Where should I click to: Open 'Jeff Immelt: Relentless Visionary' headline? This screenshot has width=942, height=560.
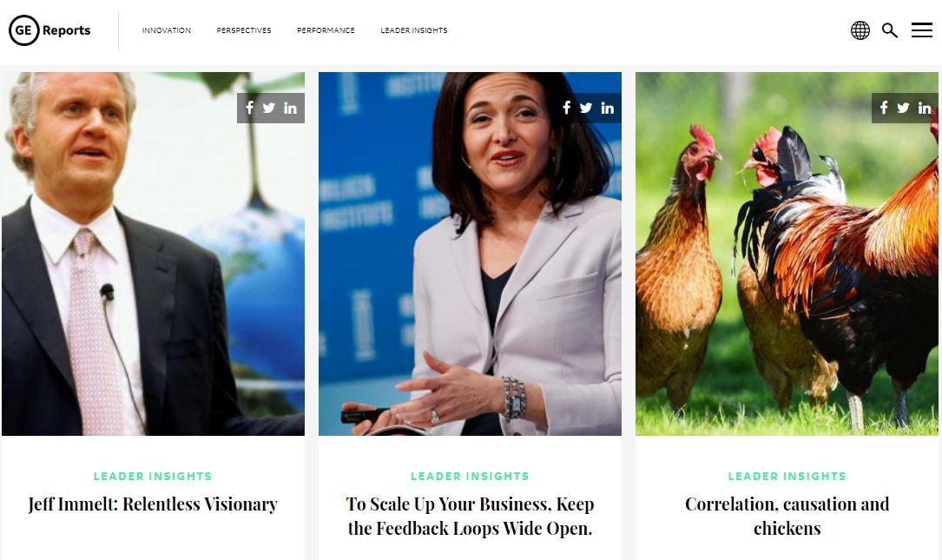pos(153,504)
